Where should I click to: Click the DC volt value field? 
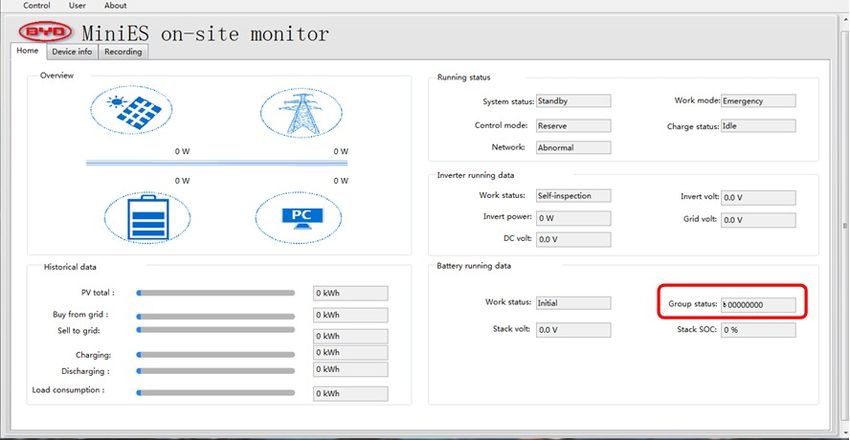573,240
